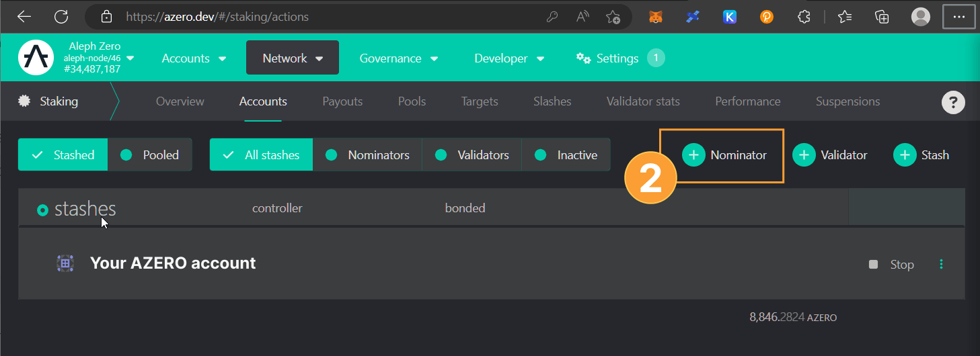Screen dimensions: 980x356
Task: Click the 8,846.2824 AZERO total
Action: (793, 317)
